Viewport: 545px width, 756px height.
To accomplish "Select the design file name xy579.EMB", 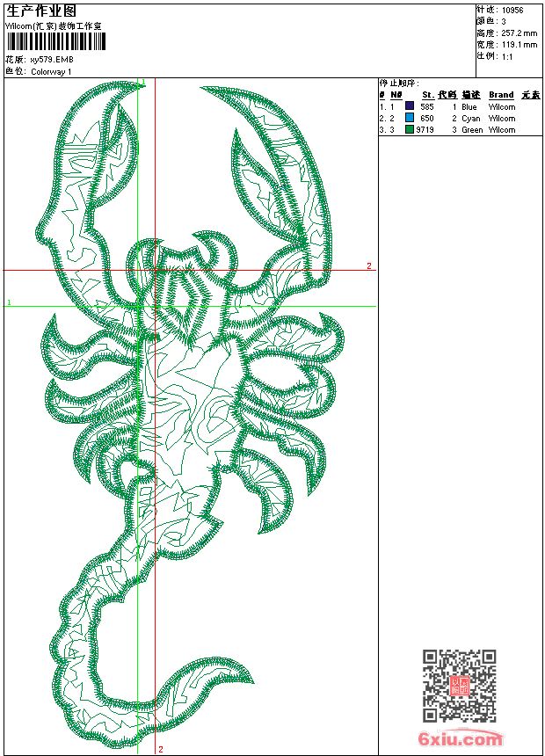I will 46,59.
